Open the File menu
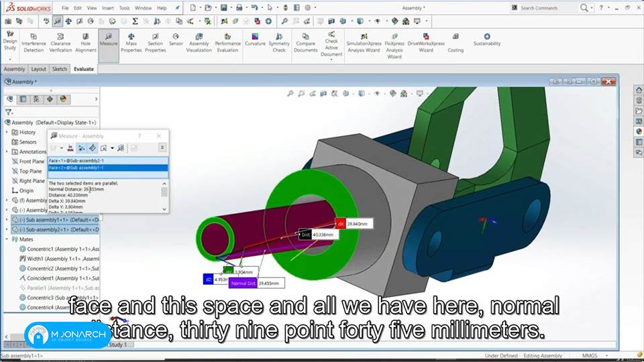Viewport: 644px width, 362px height. (65, 8)
